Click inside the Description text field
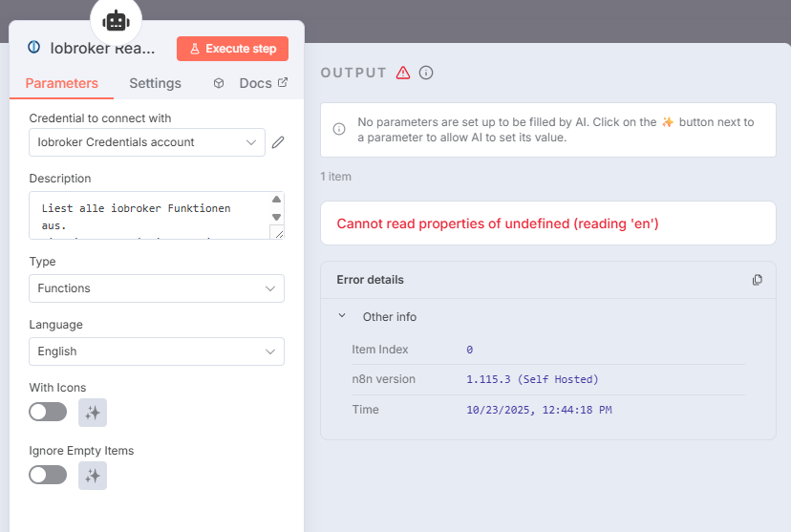This screenshot has width=791, height=532. click(x=148, y=215)
